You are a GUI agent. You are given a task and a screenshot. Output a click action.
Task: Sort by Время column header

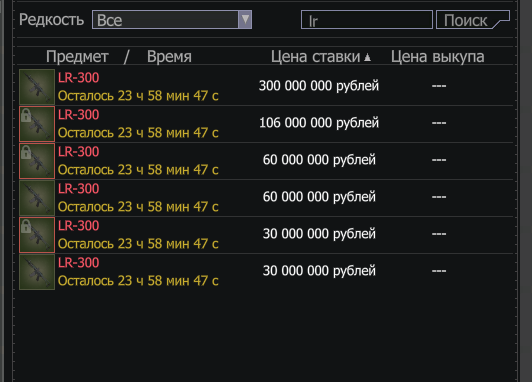click(x=169, y=57)
